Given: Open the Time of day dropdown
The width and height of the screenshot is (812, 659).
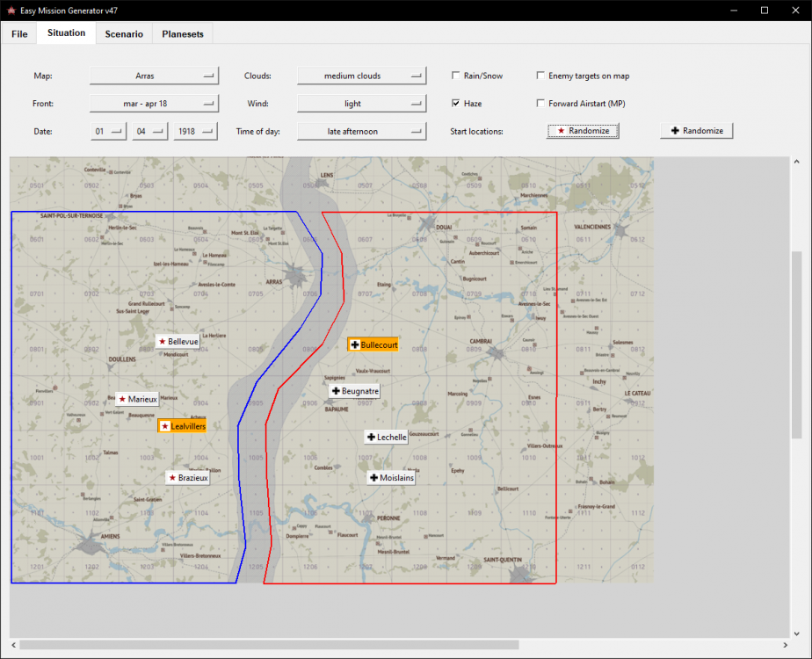Looking at the screenshot, I should click(x=361, y=131).
